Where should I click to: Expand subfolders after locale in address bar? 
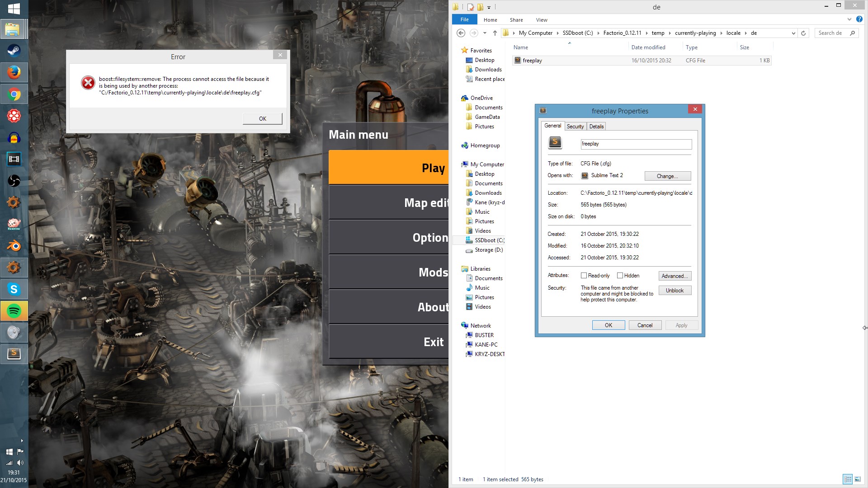coord(746,33)
